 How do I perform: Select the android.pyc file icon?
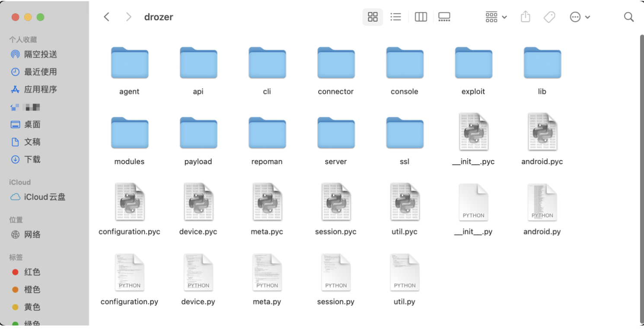(542, 132)
